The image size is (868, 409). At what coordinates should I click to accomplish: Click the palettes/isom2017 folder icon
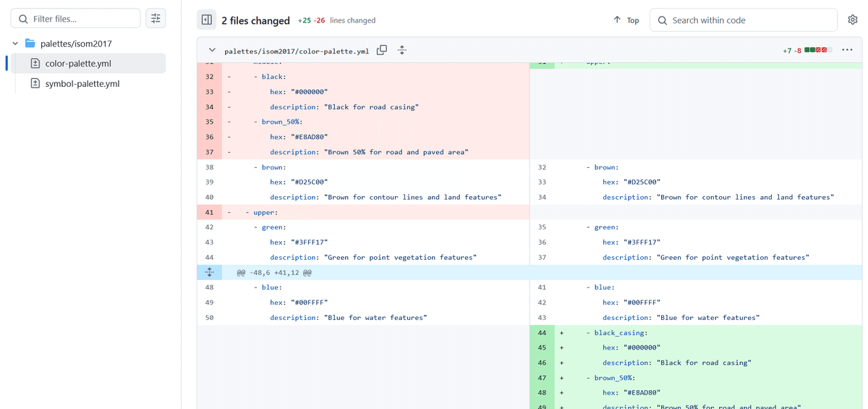pos(30,43)
